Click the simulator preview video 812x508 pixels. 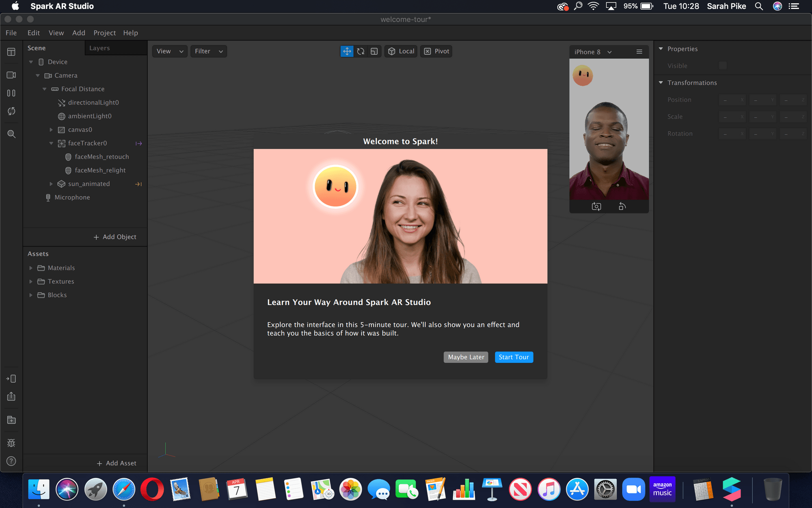coord(609,129)
